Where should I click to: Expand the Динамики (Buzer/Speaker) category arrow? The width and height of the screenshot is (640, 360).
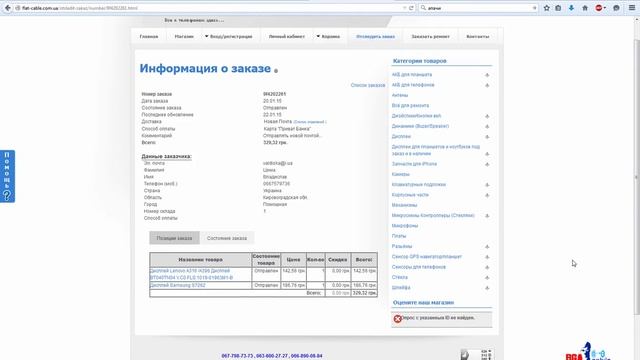487,127
